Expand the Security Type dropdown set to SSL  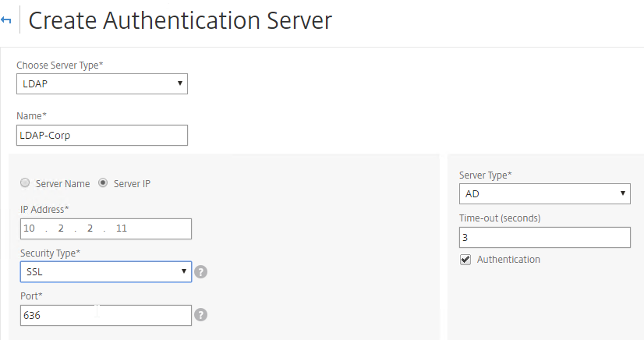click(x=106, y=272)
